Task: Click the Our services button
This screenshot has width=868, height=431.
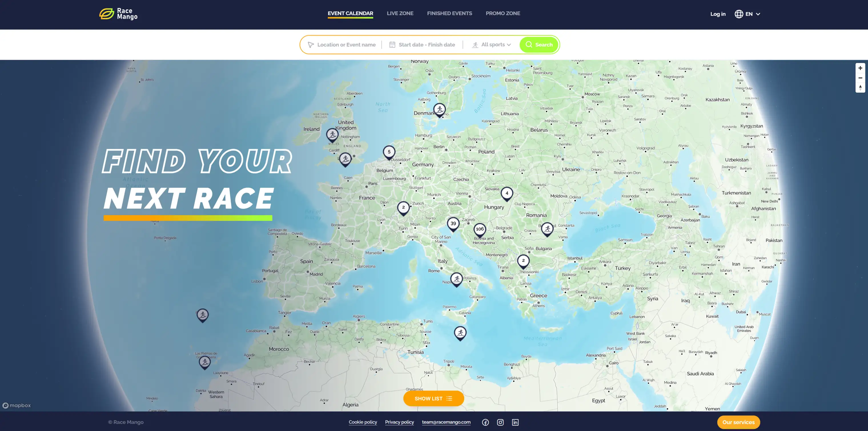Action: click(x=738, y=422)
